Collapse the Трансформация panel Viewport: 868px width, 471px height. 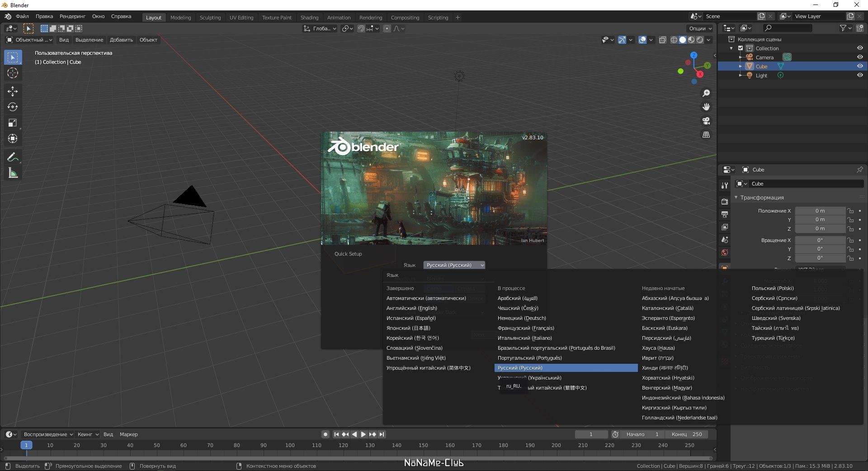(736, 197)
